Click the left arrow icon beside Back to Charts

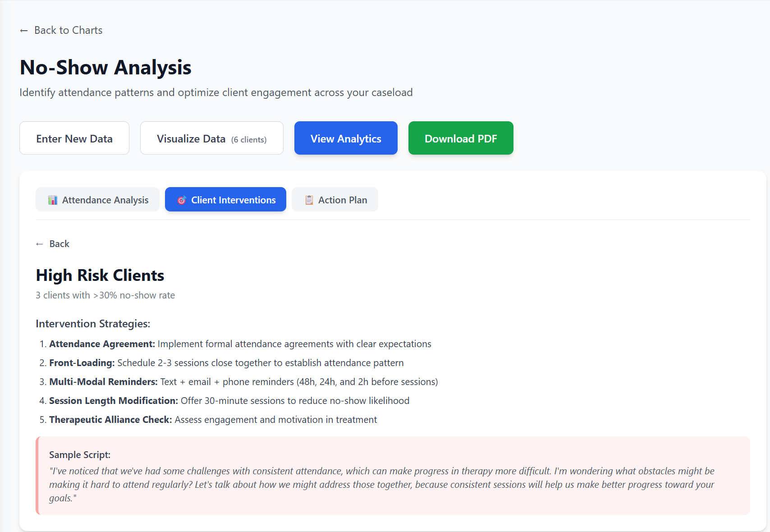click(24, 31)
